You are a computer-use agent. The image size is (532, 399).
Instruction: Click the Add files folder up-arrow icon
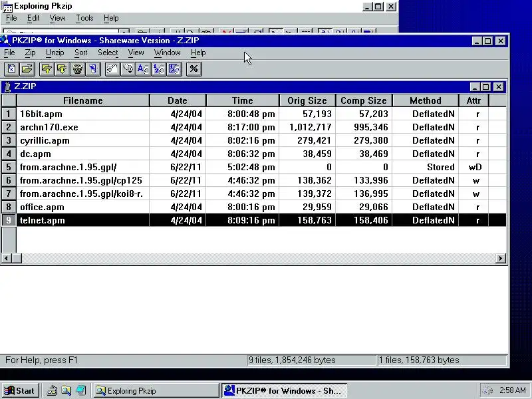(47, 69)
